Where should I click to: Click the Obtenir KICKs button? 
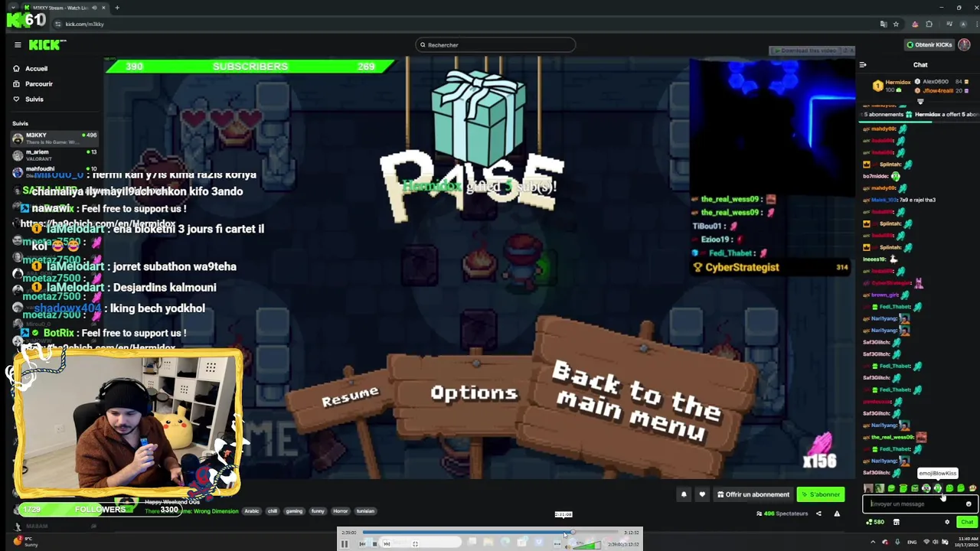[929, 44]
